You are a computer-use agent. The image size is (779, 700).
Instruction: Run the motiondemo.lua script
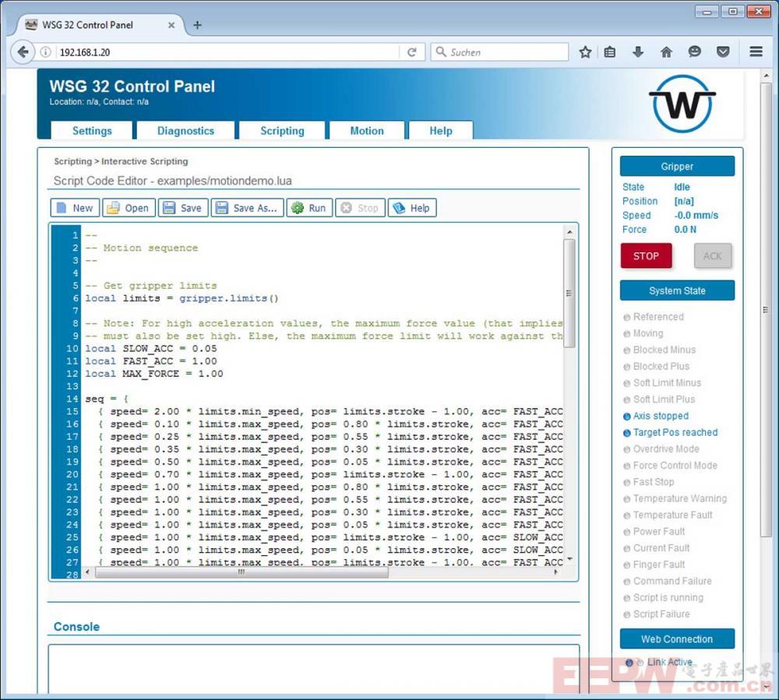pyautogui.click(x=309, y=208)
